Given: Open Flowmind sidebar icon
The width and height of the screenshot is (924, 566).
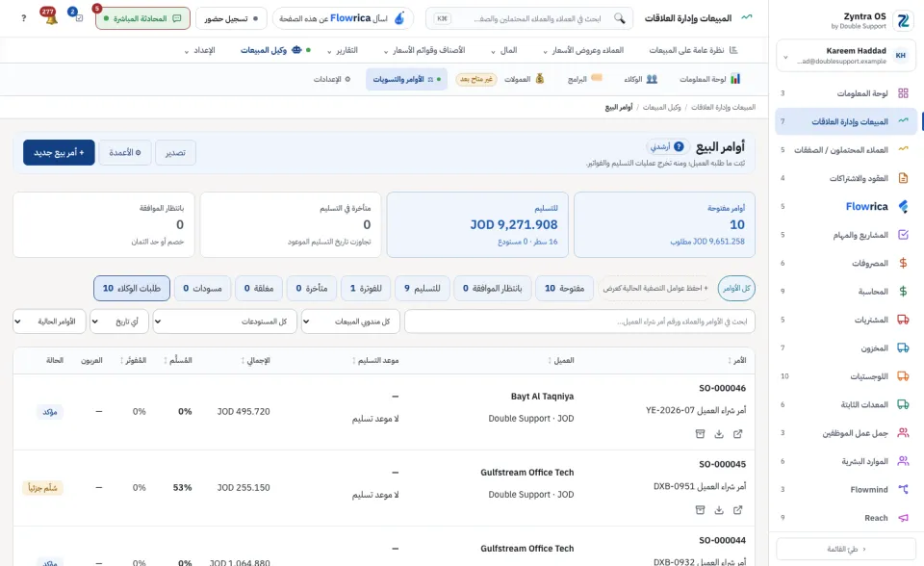Looking at the screenshot, I should pyautogui.click(x=903, y=489).
